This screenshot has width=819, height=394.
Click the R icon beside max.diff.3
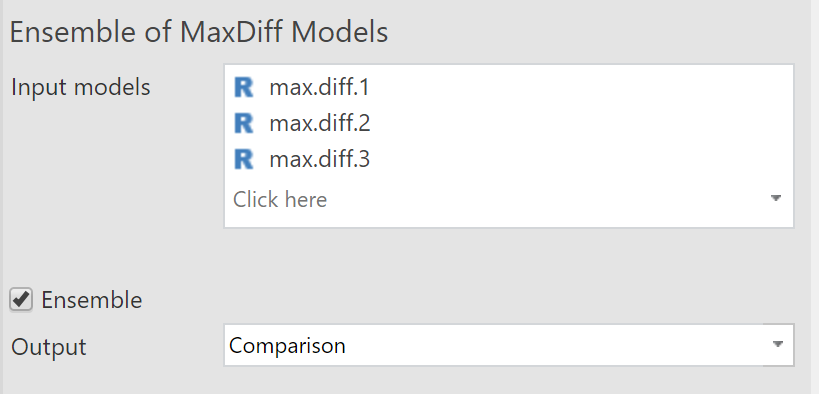(x=243, y=159)
